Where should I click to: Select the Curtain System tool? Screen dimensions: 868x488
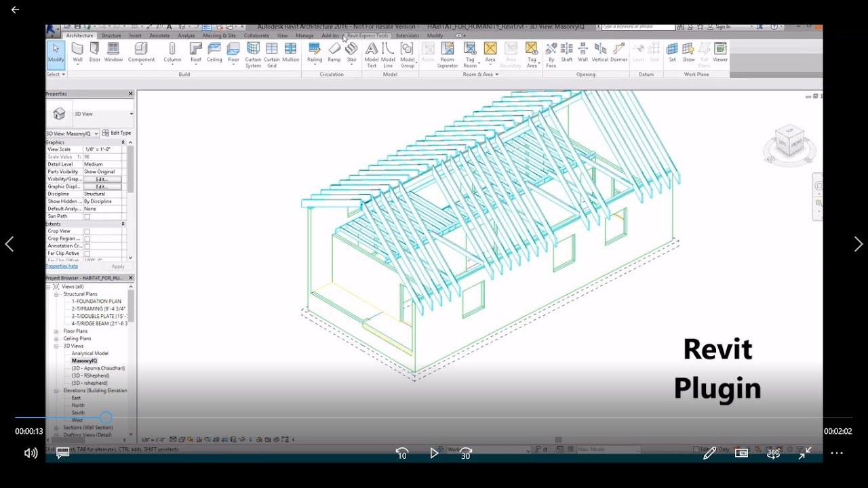point(253,55)
